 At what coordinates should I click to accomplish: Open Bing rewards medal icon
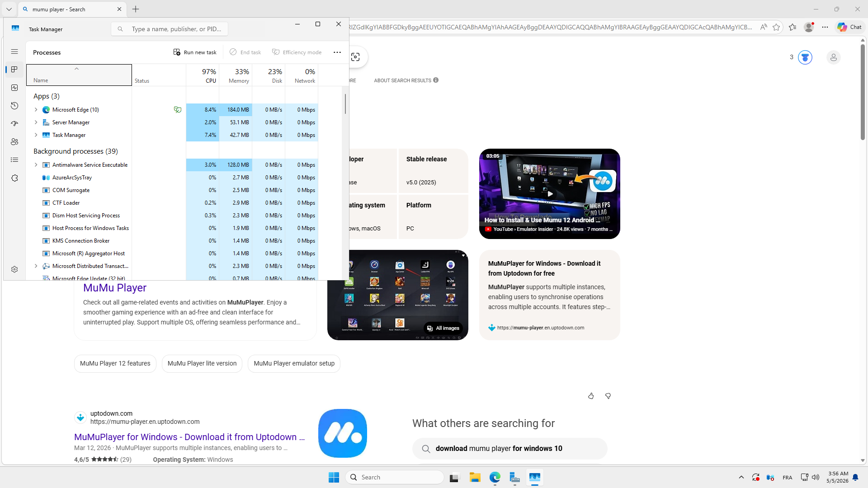805,57
